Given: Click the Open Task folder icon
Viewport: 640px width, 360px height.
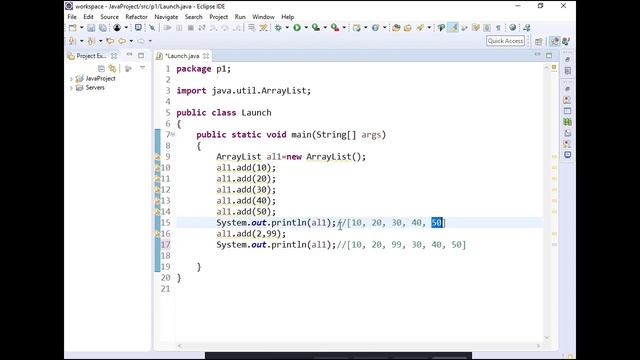Looking at the screenshot, I should pyautogui.click(x=408, y=27).
